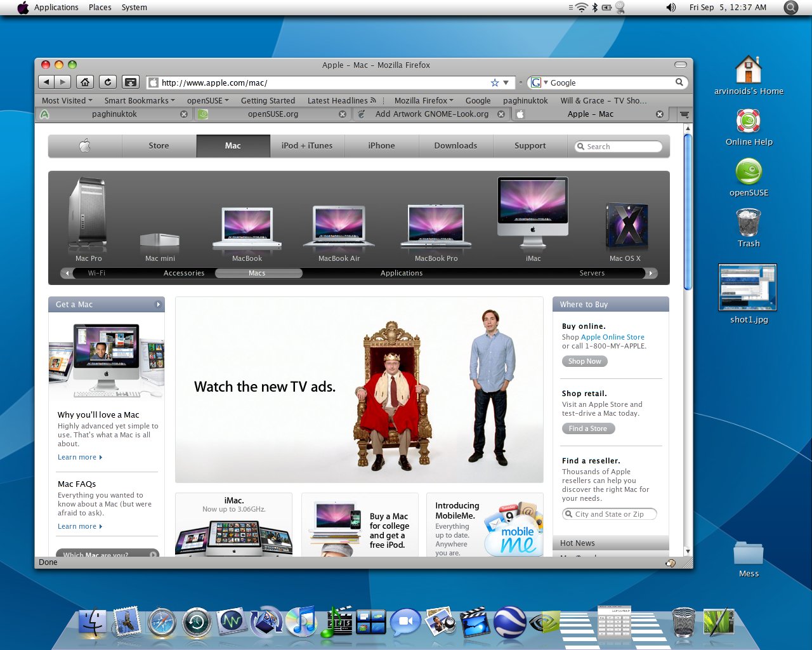
Task: Switch to the paghinuktok tab
Action: pyautogui.click(x=114, y=114)
